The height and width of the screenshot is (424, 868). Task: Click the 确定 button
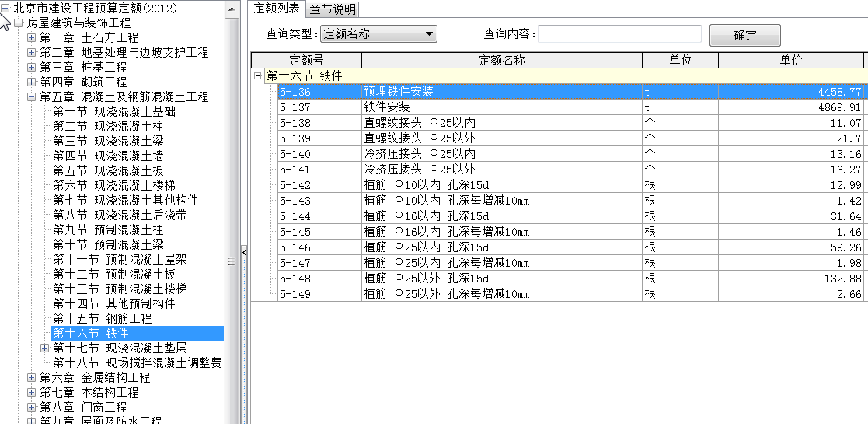(x=745, y=36)
